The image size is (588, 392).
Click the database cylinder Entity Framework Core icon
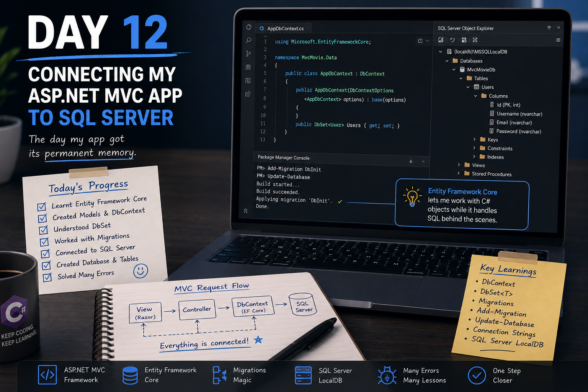(130, 375)
